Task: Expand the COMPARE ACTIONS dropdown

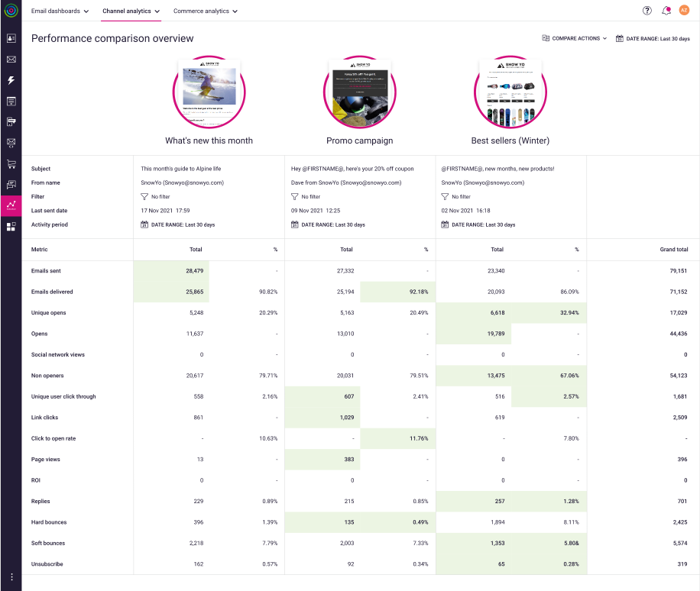Action: pos(573,37)
